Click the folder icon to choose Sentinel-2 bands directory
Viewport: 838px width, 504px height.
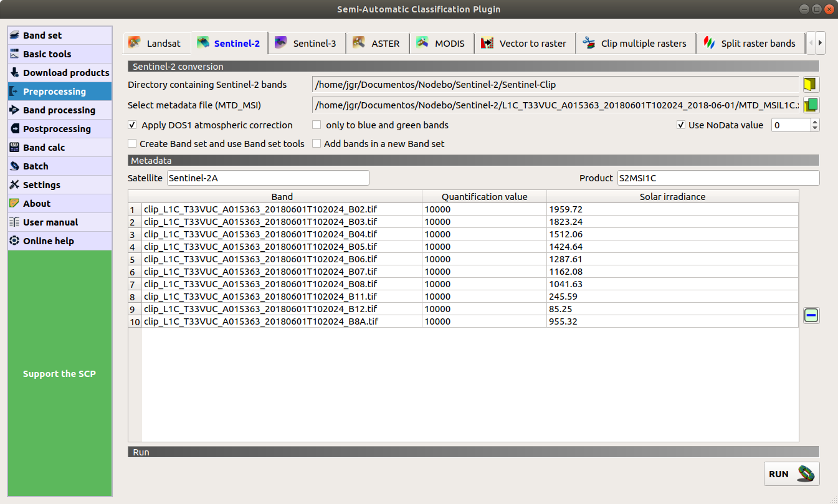coord(811,85)
